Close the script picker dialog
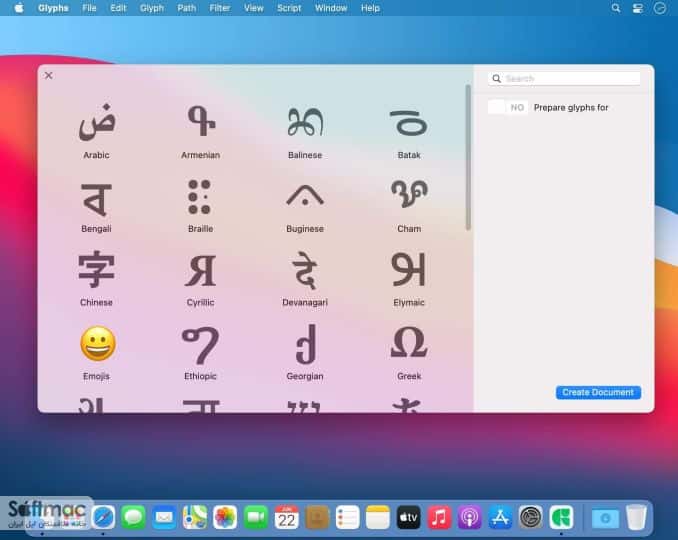Image resolution: width=678 pixels, height=540 pixels. coord(48,76)
